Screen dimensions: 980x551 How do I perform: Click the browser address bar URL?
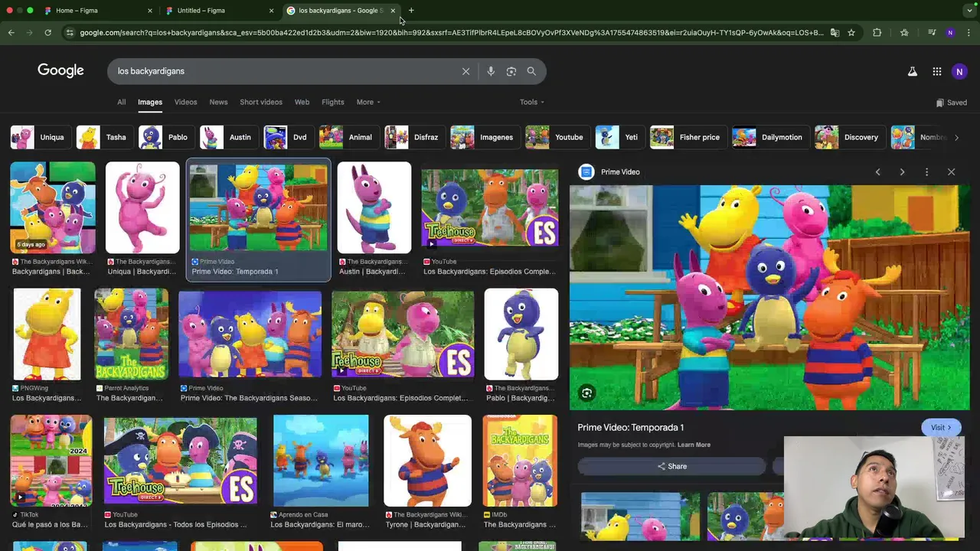click(450, 33)
